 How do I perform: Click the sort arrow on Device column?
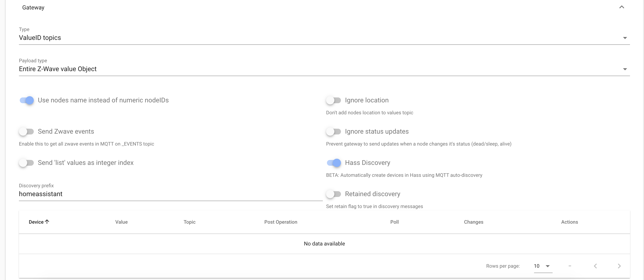pyautogui.click(x=47, y=222)
